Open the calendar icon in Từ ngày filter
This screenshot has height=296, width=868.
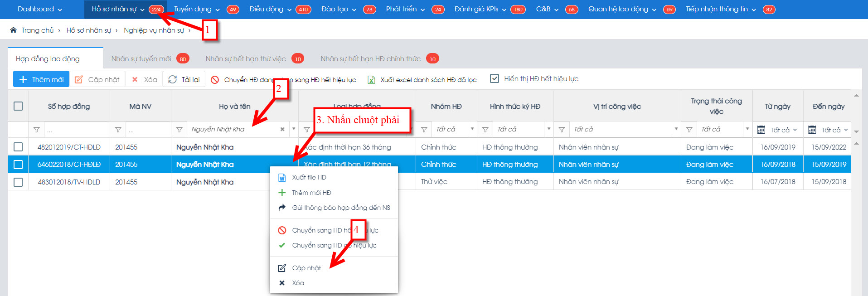(761, 130)
